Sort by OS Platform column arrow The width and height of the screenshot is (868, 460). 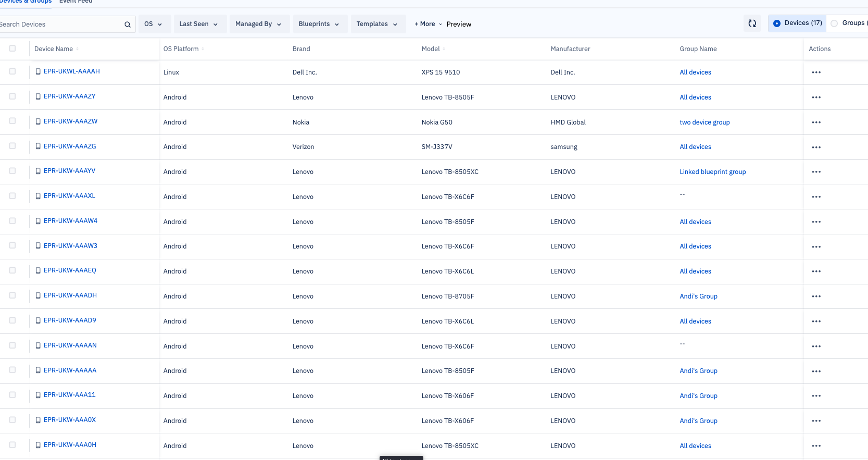pyautogui.click(x=203, y=49)
